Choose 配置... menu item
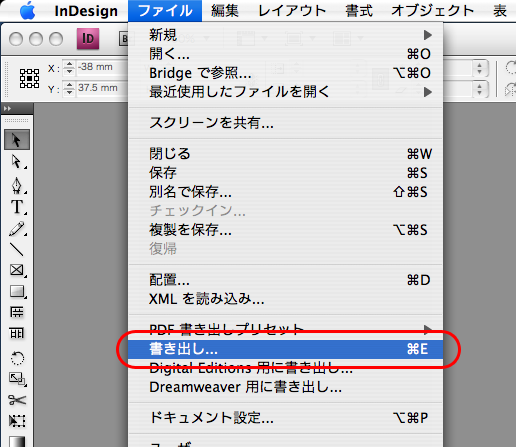The image size is (516, 447). pos(286,280)
